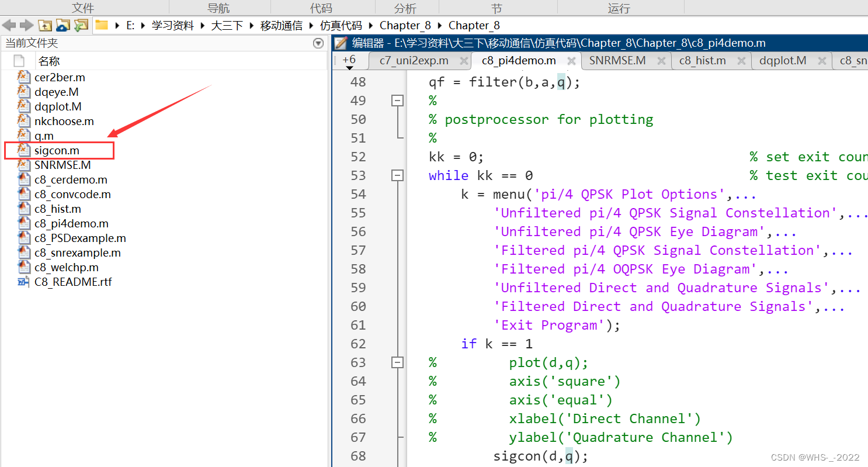Open the 代码 ribbon section

point(321,8)
